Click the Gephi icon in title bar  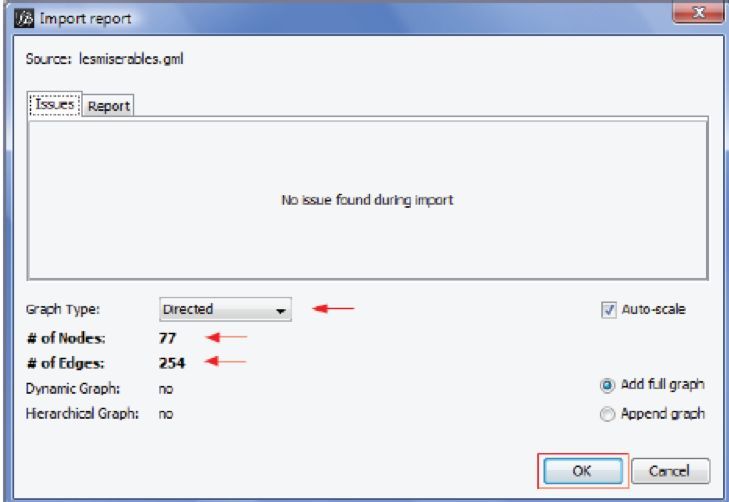[24, 18]
